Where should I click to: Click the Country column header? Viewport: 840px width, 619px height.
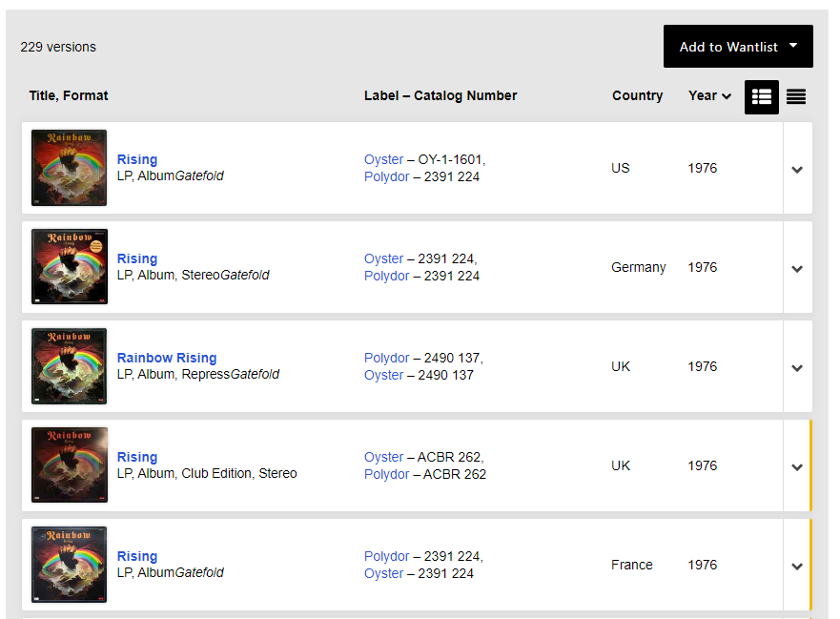tap(637, 95)
